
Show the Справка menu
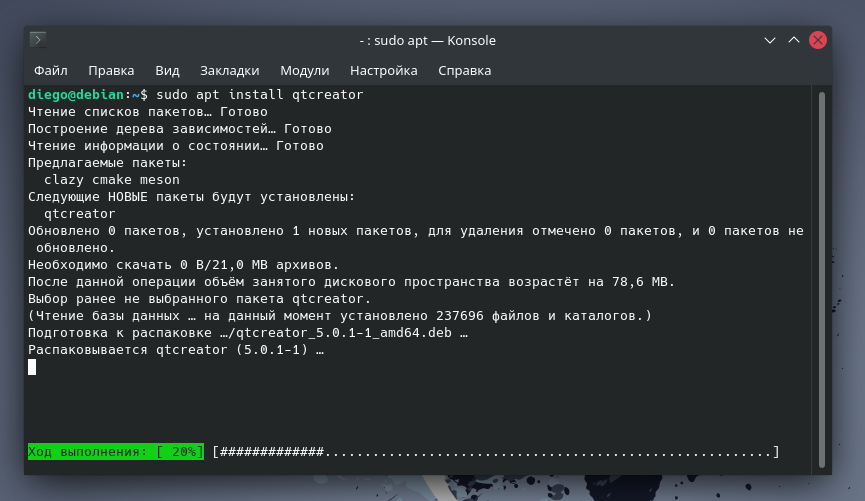point(464,70)
